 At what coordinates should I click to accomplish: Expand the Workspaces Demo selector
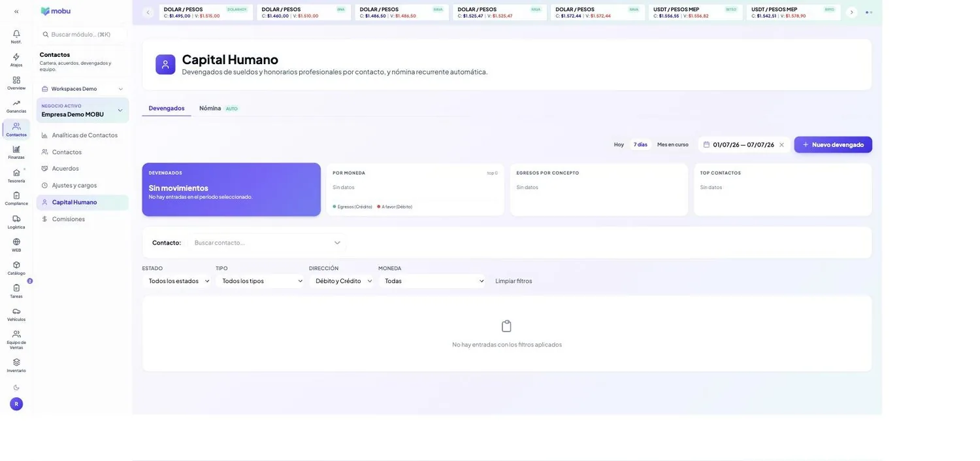pos(82,89)
